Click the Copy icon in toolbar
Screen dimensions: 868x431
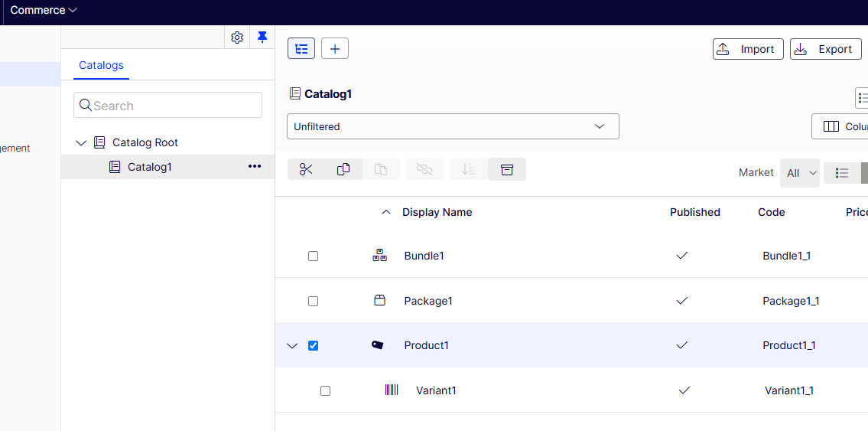(x=343, y=169)
